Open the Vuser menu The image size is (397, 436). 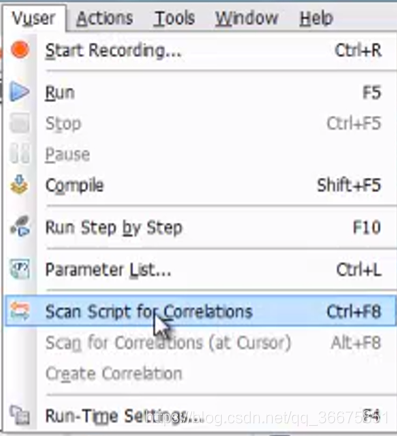click(34, 18)
